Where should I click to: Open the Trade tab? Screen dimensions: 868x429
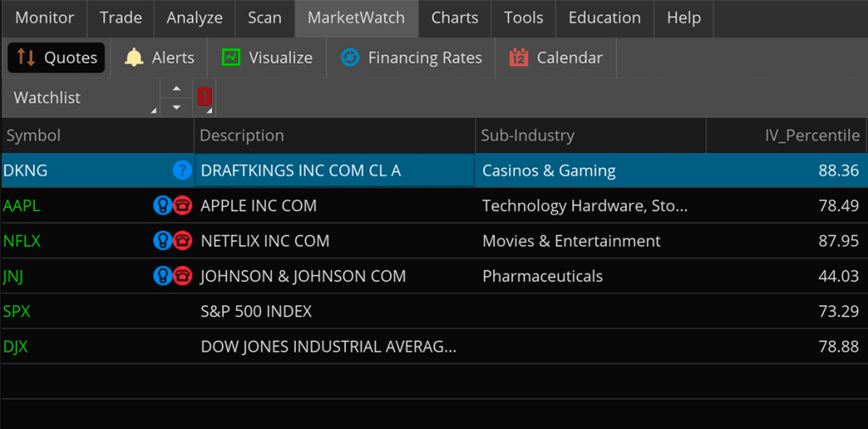[x=121, y=18]
